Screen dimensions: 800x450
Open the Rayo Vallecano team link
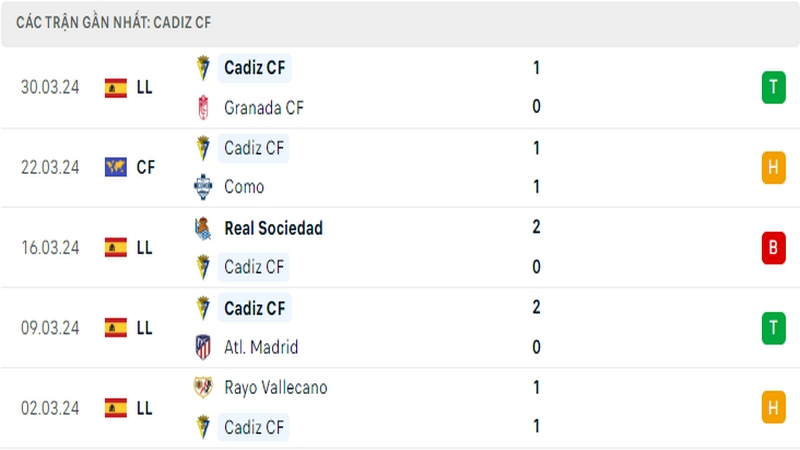[276, 388]
